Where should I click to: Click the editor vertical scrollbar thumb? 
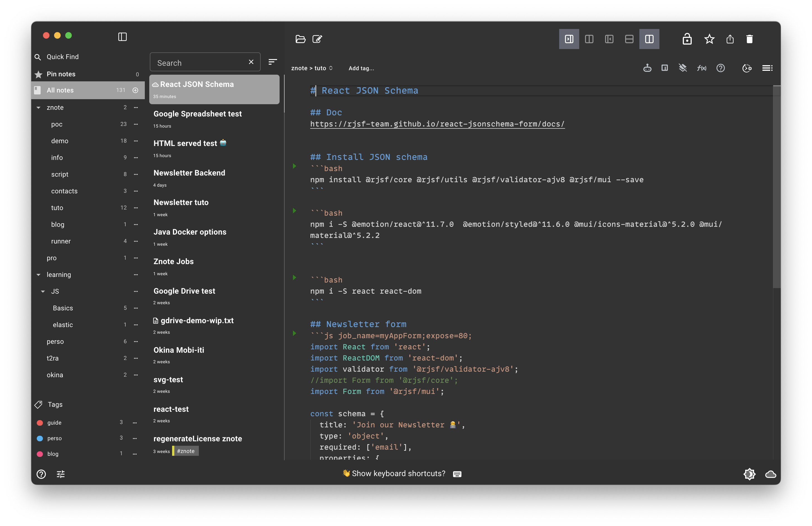tap(777, 187)
